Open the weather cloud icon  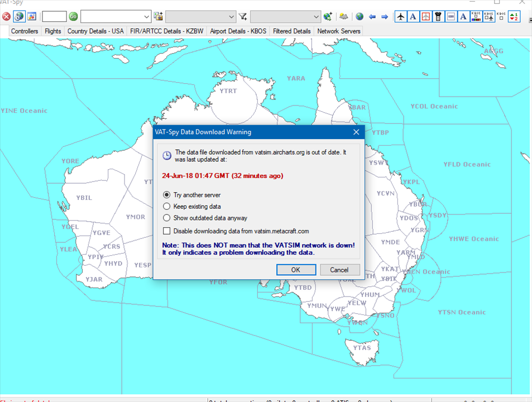[344, 16]
